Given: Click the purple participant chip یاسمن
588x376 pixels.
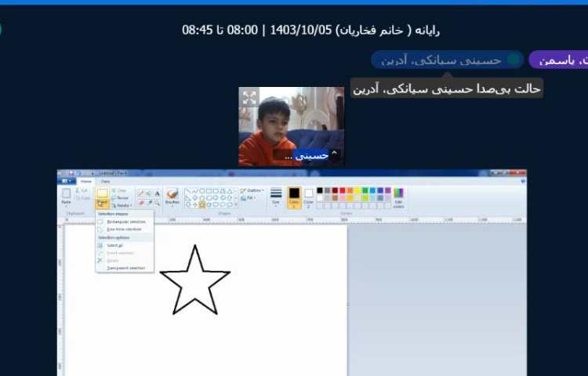Looking at the screenshot, I should click(558, 60).
